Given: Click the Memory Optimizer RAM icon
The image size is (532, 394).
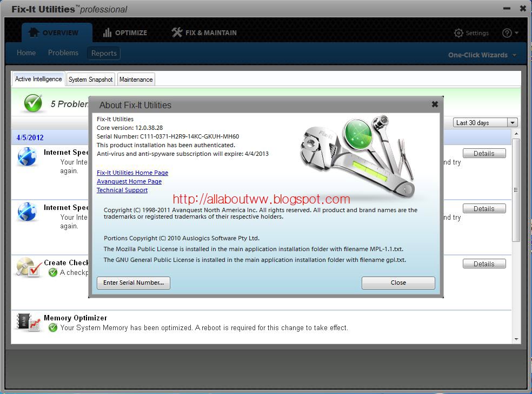Looking at the screenshot, I should click(x=29, y=323).
